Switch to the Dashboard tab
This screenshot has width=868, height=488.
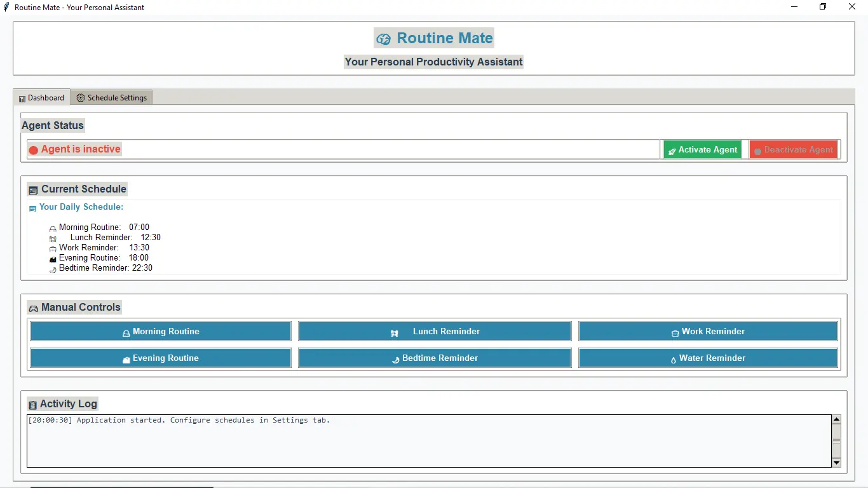coord(42,98)
